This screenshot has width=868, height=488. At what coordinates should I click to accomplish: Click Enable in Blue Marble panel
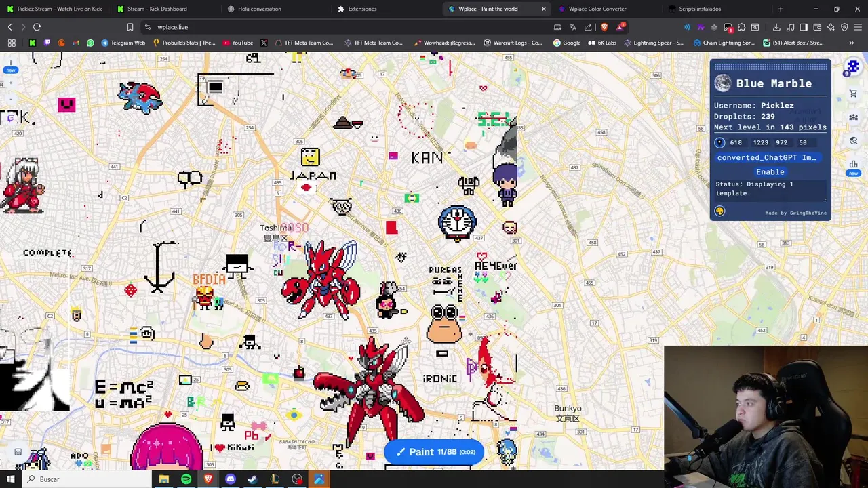[x=770, y=172]
